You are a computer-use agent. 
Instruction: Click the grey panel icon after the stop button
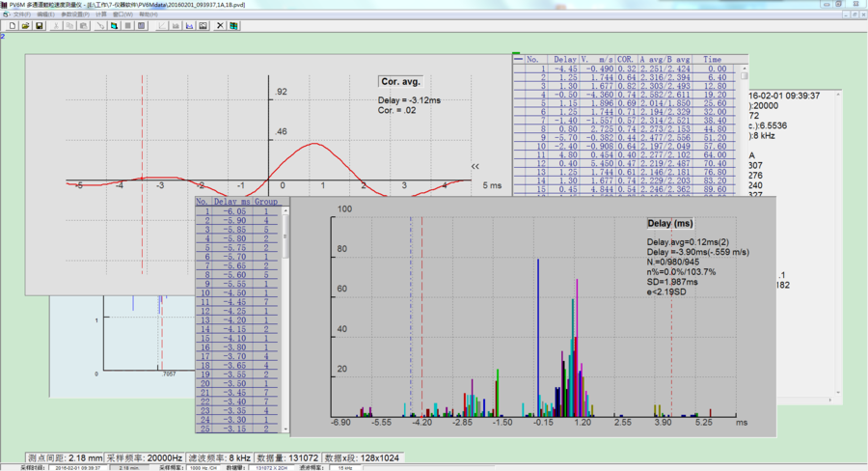(x=142, y=25)
